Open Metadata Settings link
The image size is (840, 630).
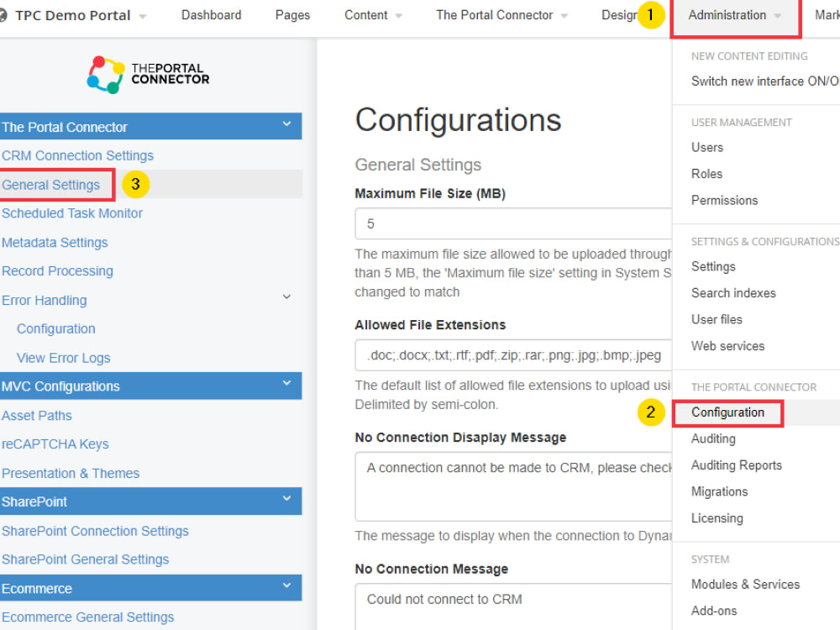pyautogui.click(x=55, y=243)
